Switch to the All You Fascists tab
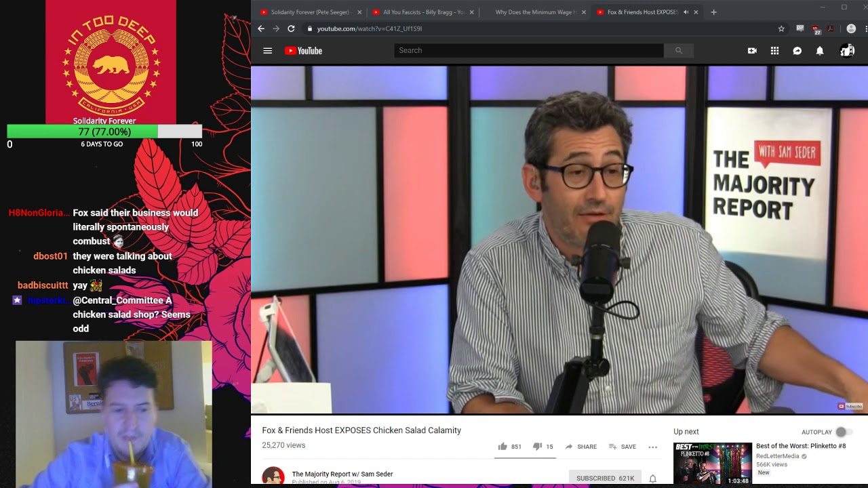The height and width of the screenshot is (488, 868). [x=423, y=12]
